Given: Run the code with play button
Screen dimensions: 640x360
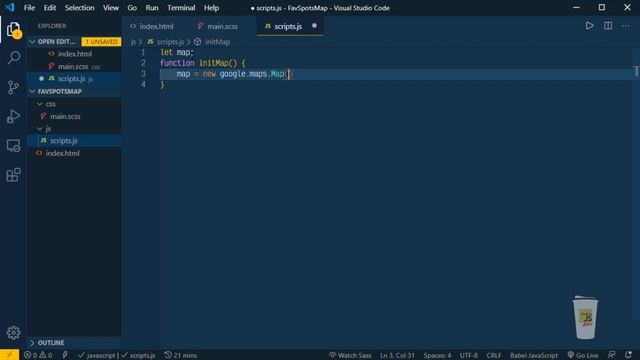Looking at the screenshot, I should 589,26.
